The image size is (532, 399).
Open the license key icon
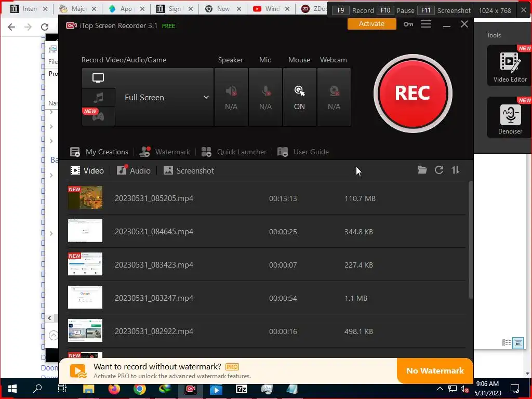(408, 24)
